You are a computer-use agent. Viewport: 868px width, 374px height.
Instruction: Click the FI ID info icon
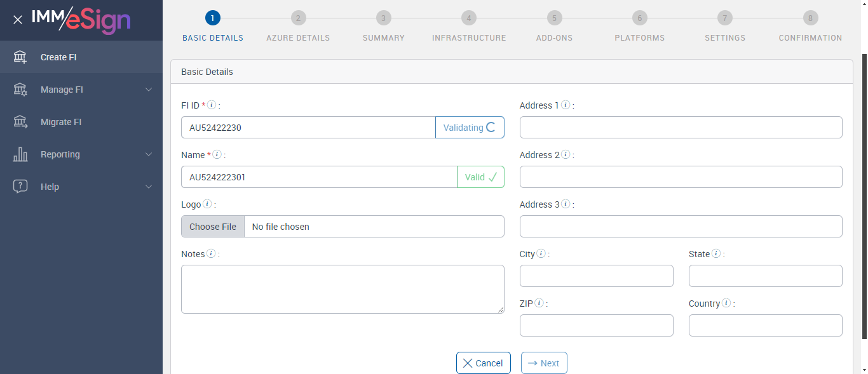pyautogui.click(x=212, y=105)
